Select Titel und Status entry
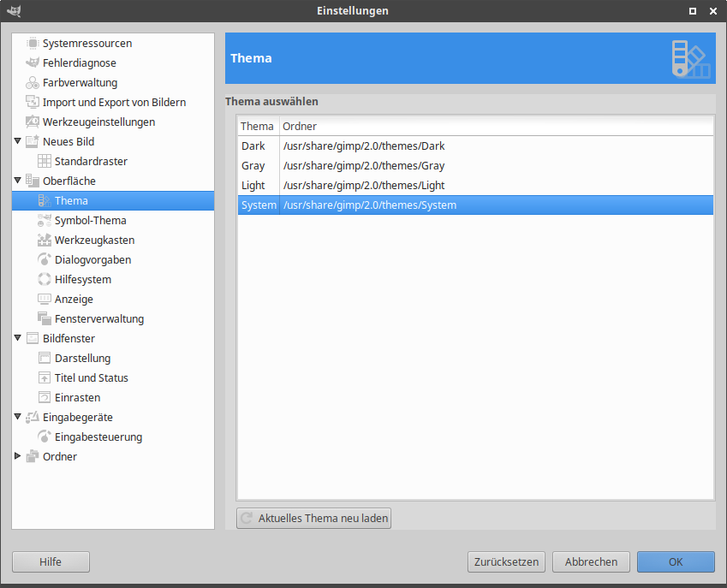The height and width of the screenshot is (588, 727). point(92,377)
